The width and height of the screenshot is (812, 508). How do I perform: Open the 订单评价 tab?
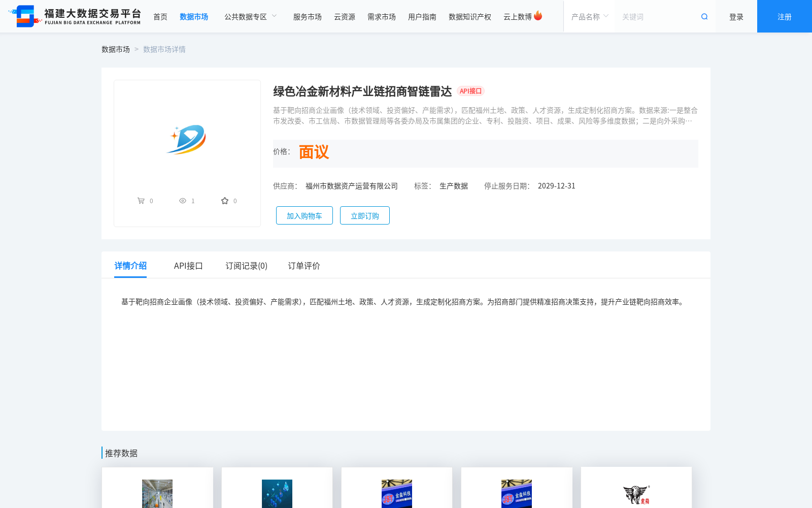304,266
